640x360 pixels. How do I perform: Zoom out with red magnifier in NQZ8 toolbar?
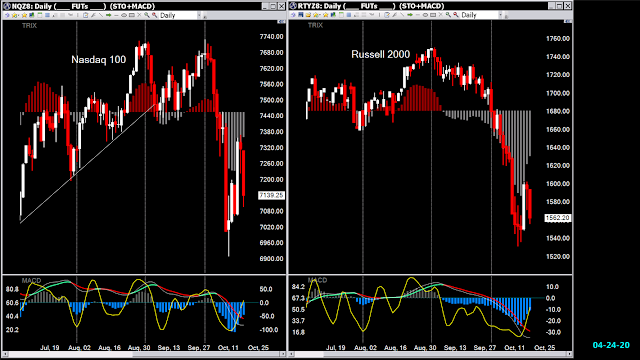pyautogui.click(x=155, y=15)
